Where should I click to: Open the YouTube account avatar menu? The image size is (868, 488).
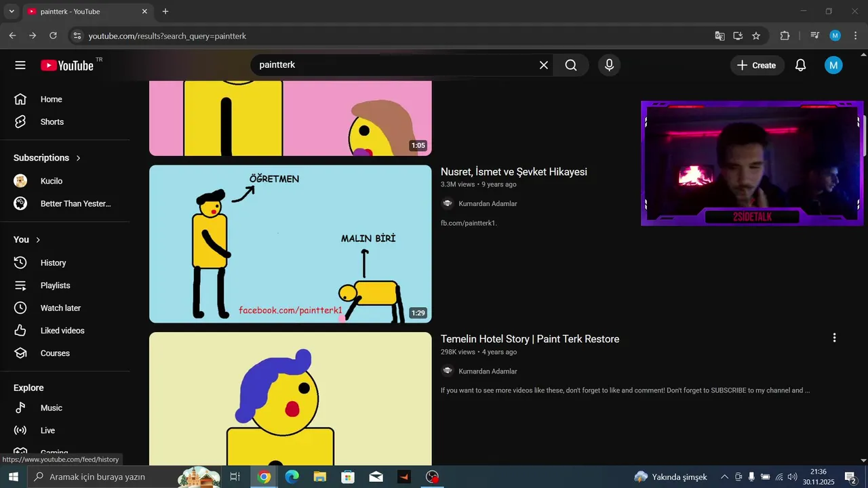[833, 65]
